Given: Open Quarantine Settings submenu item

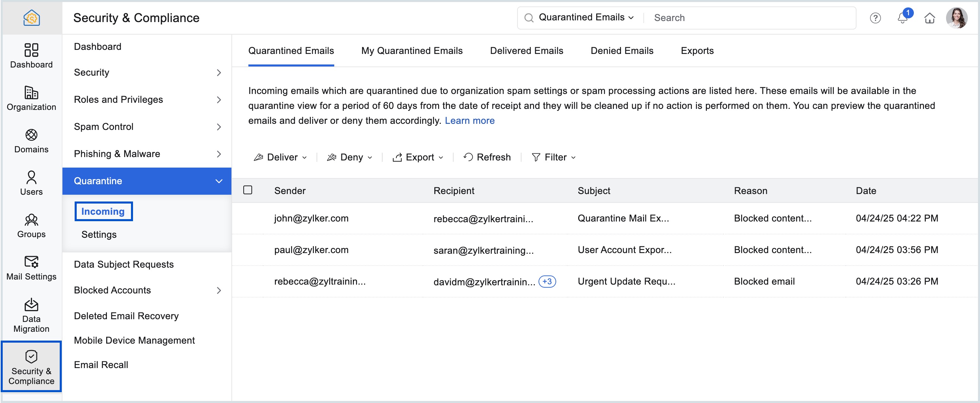Looking at the screenshot, I should pyautogui.click(x=99, y=234).
